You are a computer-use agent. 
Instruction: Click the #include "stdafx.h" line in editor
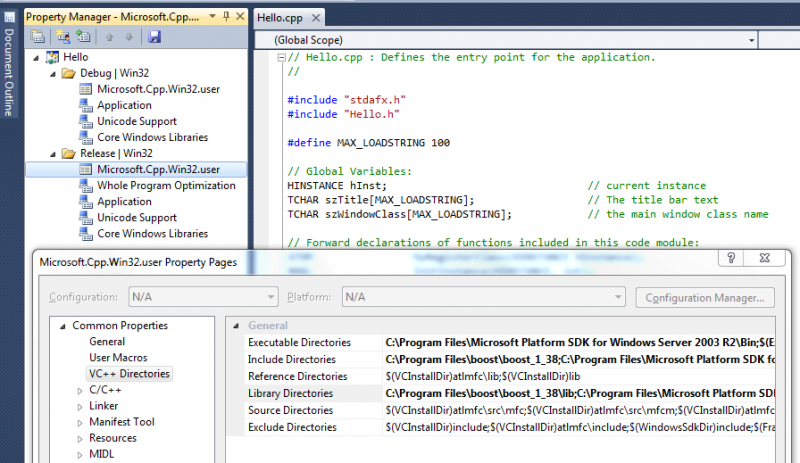pos(346,100)
